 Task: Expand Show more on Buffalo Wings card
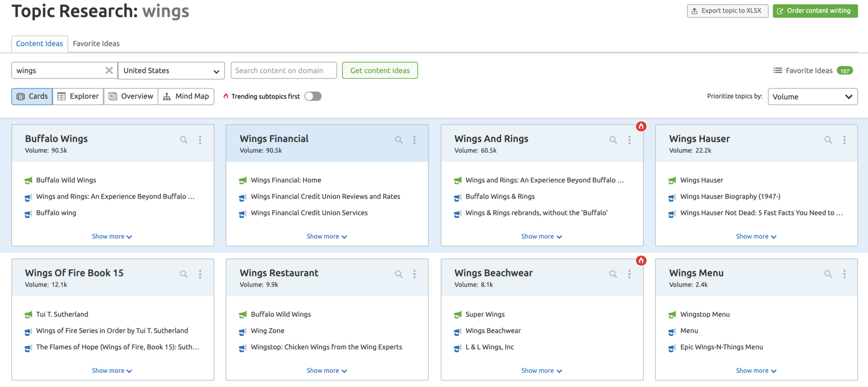[x=112, y=236]
